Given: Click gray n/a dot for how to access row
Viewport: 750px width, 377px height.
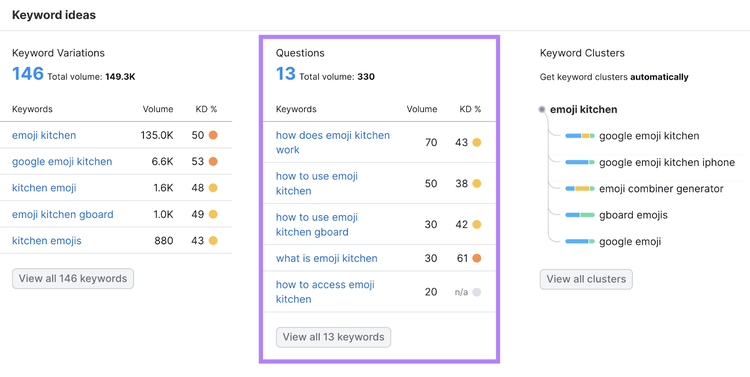Looking at the screenshot, I should click(x=476, y=292).
